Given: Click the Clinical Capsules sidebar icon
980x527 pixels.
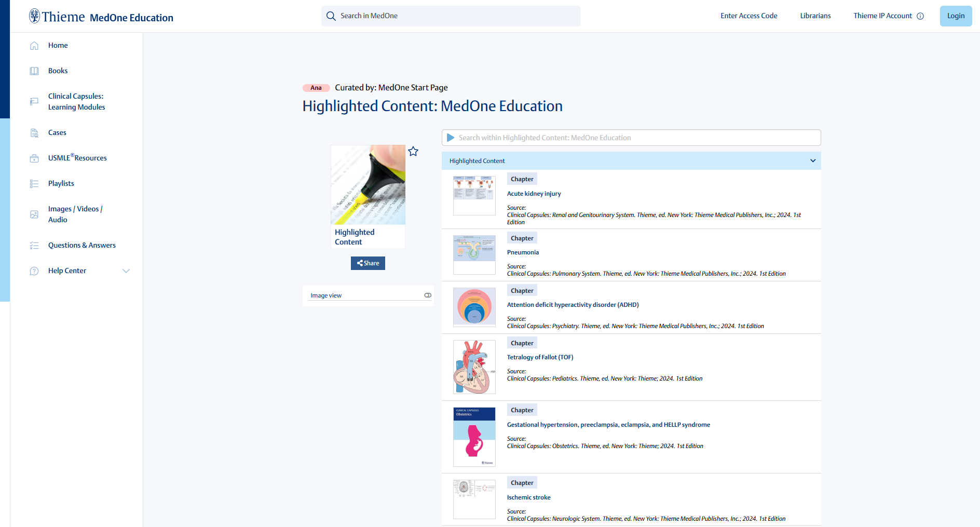Looking at the screenshot, I should 34,102.
